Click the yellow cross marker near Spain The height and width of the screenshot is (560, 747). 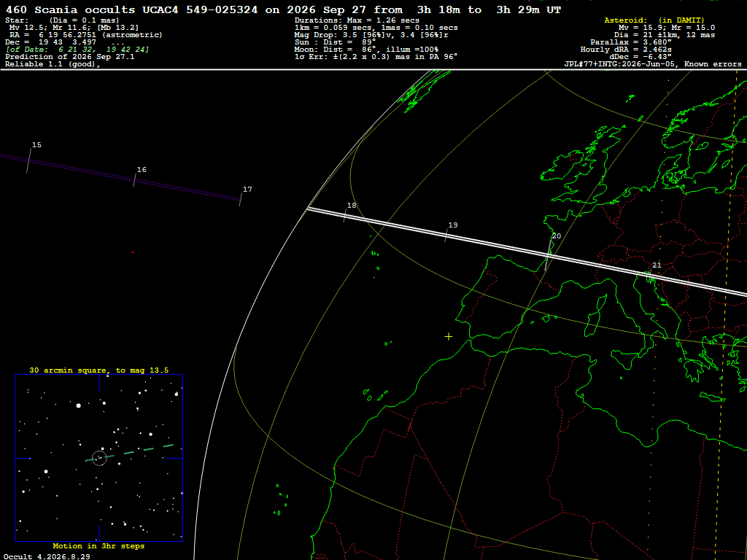point(449,337)
